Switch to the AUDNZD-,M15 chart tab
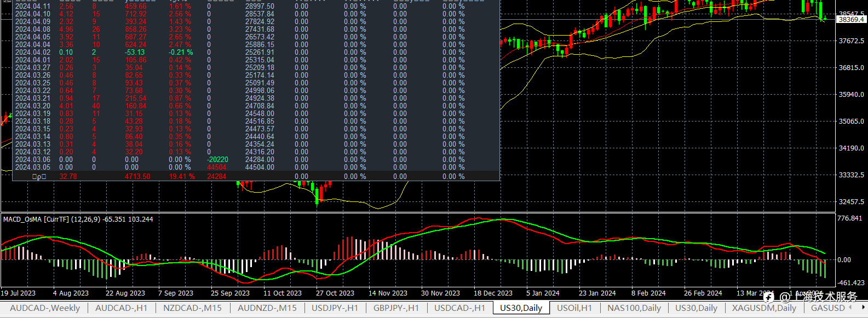This screenshot has width=868, height=318. point(267,308)
